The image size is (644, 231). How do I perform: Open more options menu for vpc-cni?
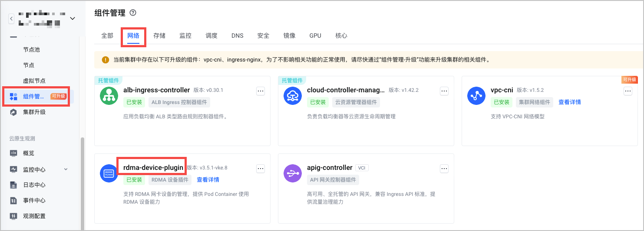(x=628, y=91)
